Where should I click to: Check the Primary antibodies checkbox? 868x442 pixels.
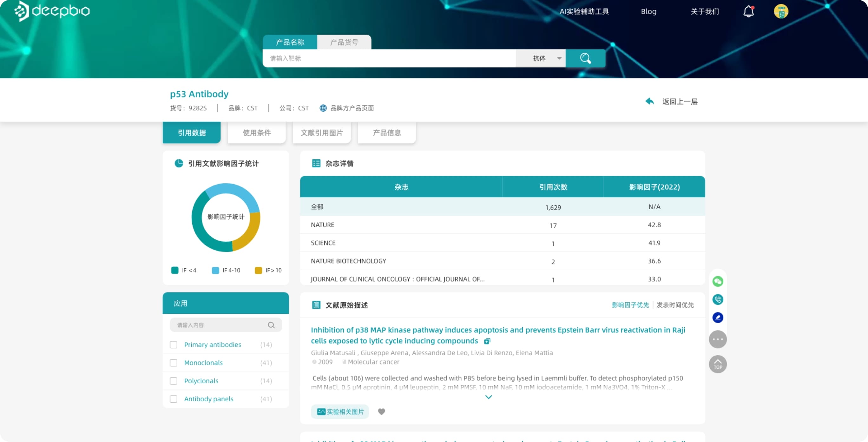(x=174, y=345)
